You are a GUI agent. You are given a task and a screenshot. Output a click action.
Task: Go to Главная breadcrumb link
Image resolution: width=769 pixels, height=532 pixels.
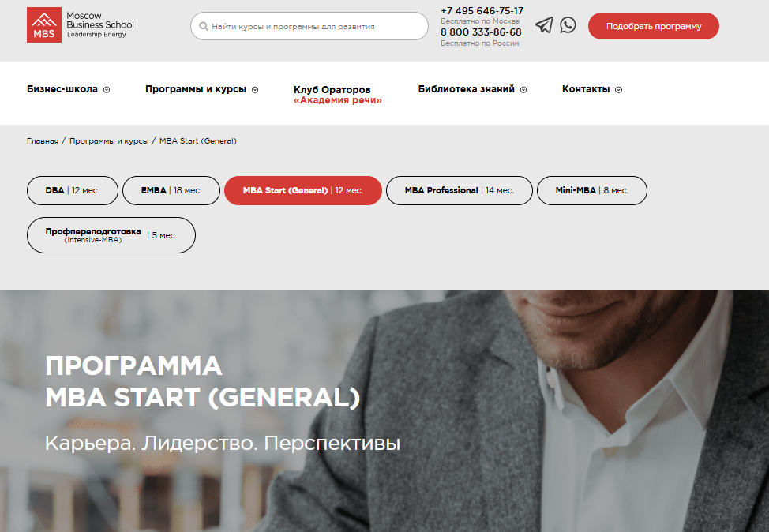point(43,141)
